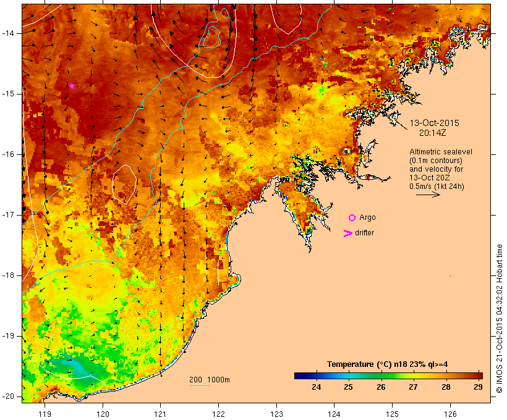Click the colorbar tick label 25
This screenshot has width=507, height=420.
(348, 387)
